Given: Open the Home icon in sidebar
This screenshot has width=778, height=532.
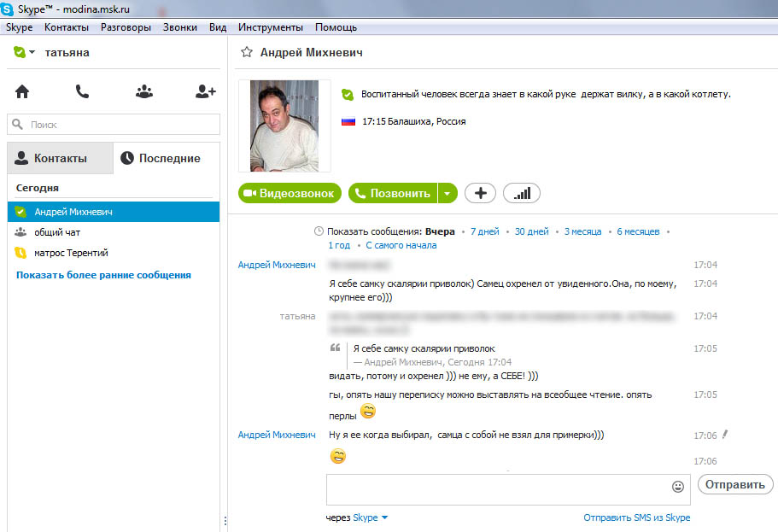Looking at the screenshot, I should pyautogui.click(x=22, y=91).
